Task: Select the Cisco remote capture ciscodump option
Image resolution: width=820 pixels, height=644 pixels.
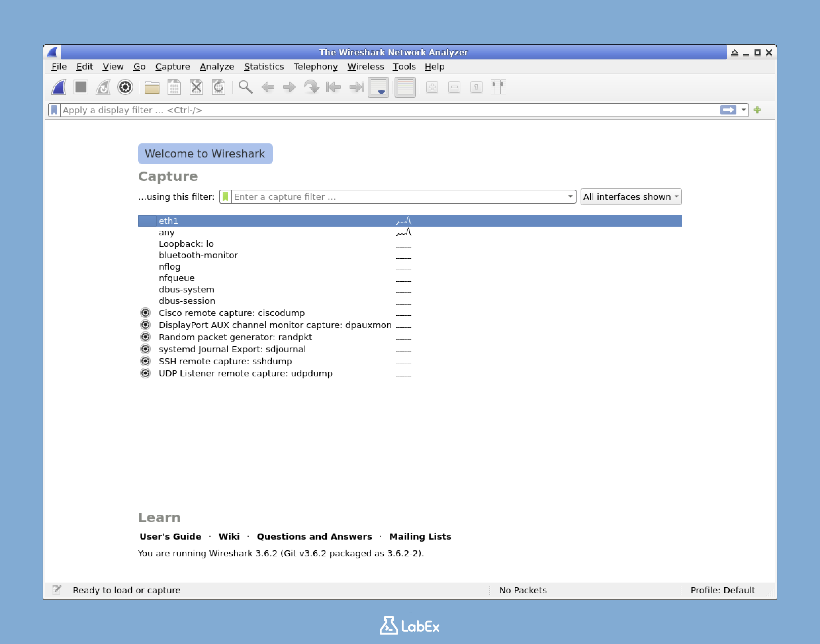Action: [x=231, y=313]
